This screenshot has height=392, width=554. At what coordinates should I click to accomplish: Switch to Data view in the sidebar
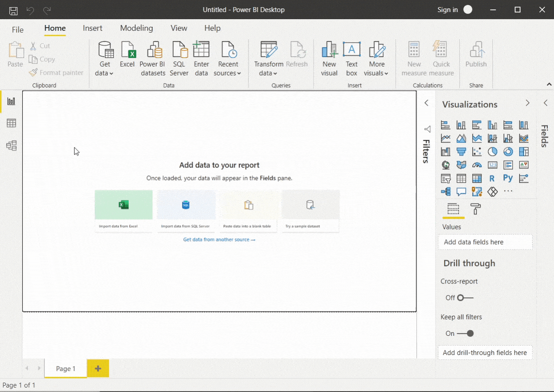tap(12, 123)
